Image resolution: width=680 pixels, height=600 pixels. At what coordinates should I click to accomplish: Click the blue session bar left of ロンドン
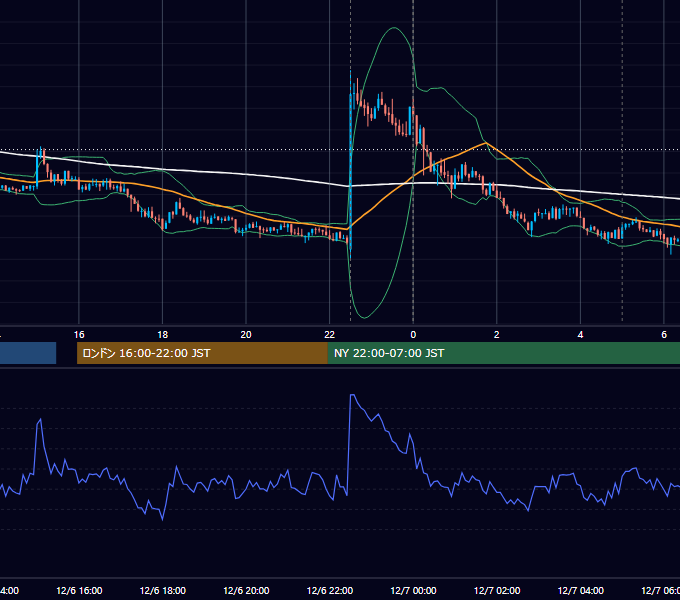pyautogui.click(x=28, y=353)
